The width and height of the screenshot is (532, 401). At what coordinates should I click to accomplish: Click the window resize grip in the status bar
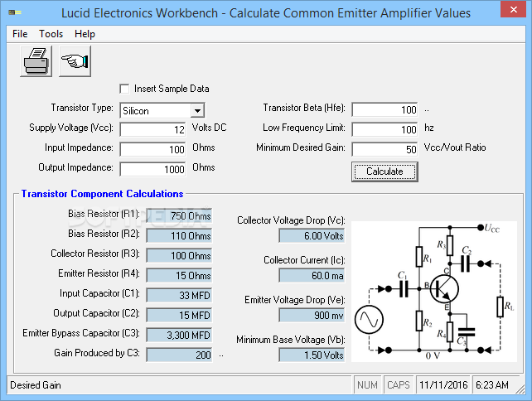[520, 389]
